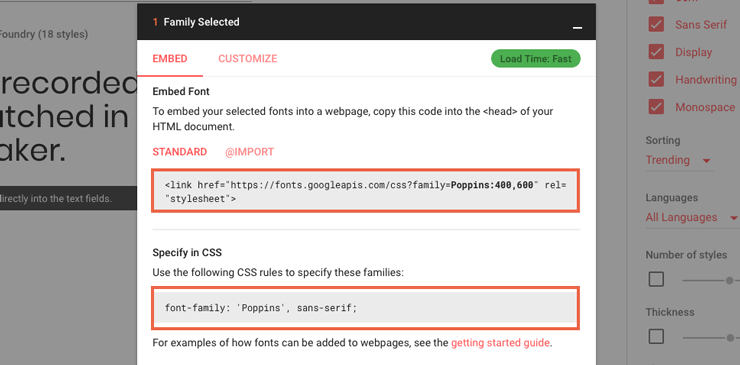Click the font-family CSS code box
This screenshot has width=740, height=365.
(366, 308)
